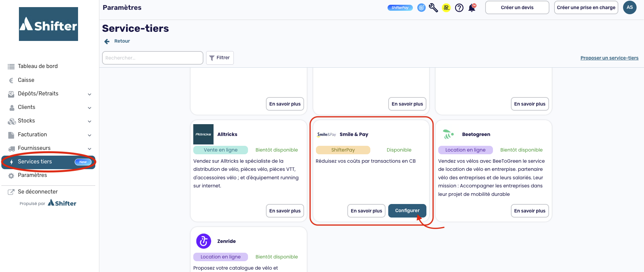Click Bientôt disponible on Zenride card
Image resolution: width=644 pixels, height=272 pixels.
point(277,257)
